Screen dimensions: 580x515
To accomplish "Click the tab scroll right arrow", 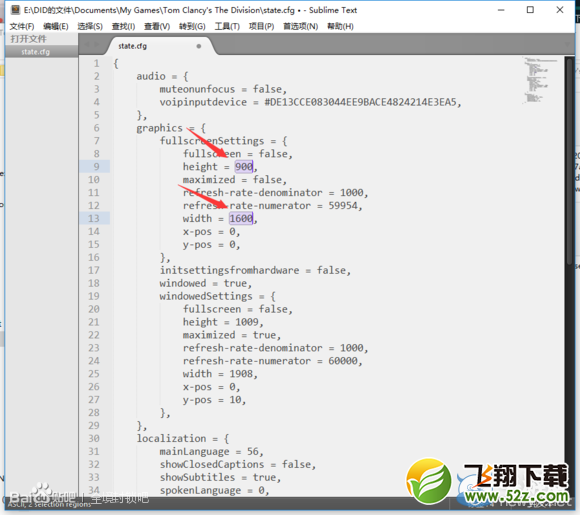I will pyautogui.click(x=97, y=45).
